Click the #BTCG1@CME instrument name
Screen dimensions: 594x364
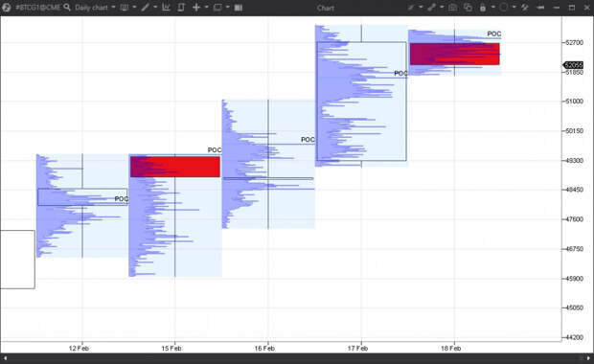[38, 8]
